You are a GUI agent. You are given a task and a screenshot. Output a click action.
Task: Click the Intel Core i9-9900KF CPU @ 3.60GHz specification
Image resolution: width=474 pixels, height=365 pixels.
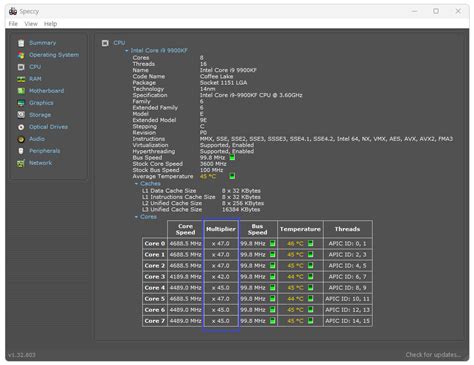click(251, 95)
